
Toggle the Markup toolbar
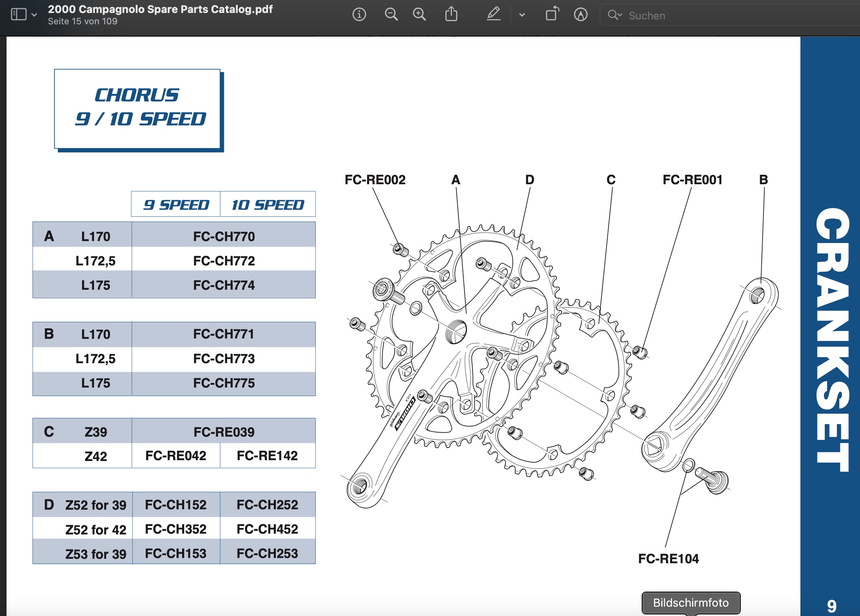pos(580,15)
